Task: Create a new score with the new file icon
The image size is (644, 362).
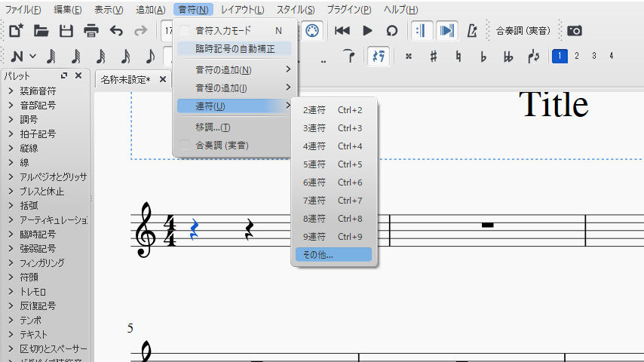Action: [16, 31]
